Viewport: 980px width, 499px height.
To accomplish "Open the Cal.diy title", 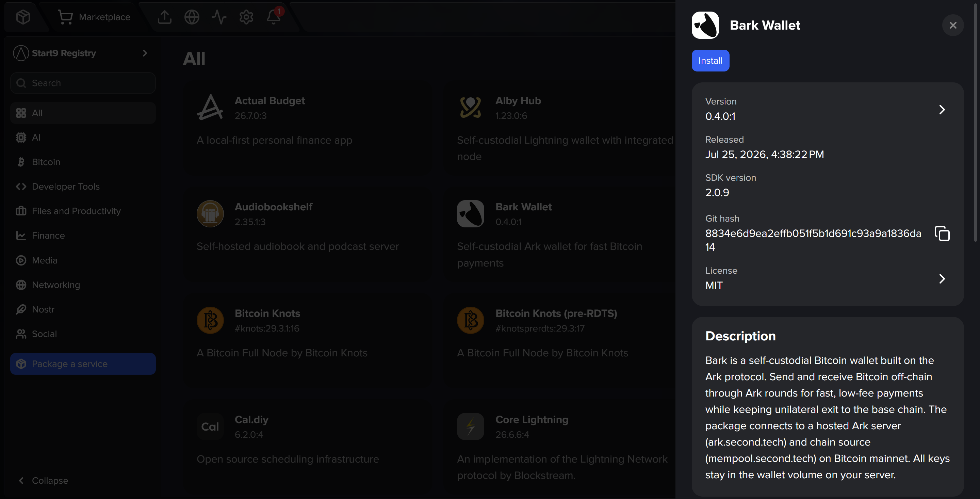I will (x=251, y=420).
